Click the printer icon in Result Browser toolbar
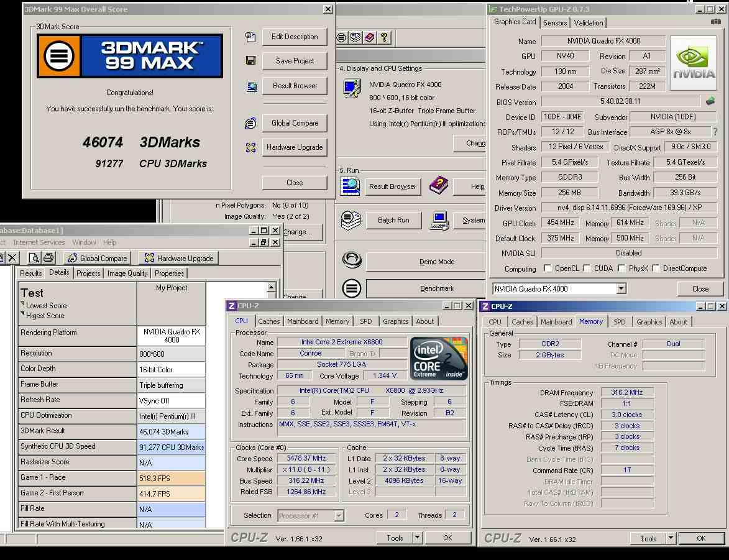 click(48, 258)
